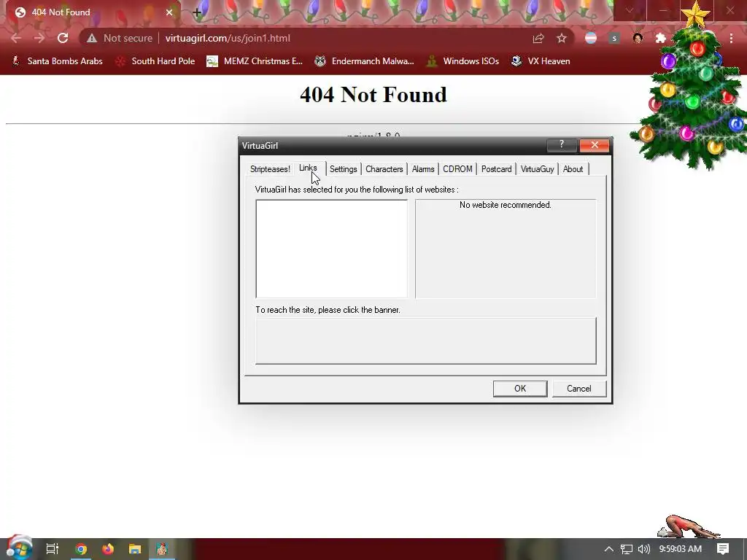
Task: Open the network tray icon
Action: [627, 549]
